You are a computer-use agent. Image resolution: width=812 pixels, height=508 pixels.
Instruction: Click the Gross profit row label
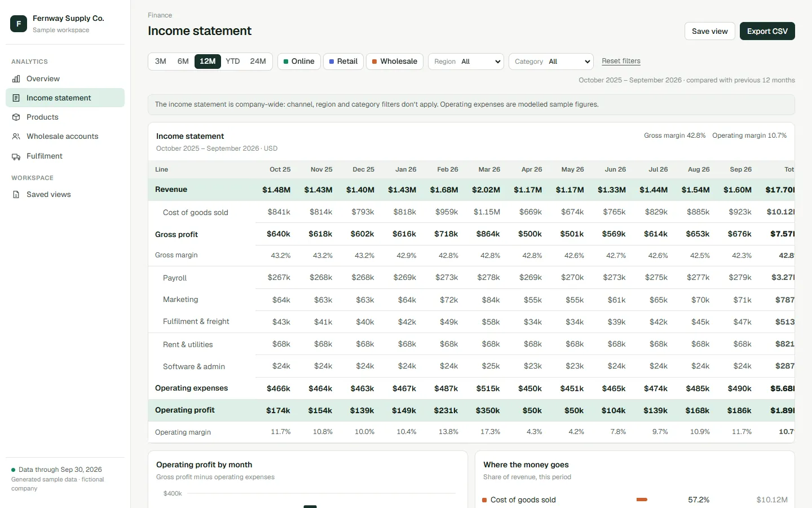176,234
